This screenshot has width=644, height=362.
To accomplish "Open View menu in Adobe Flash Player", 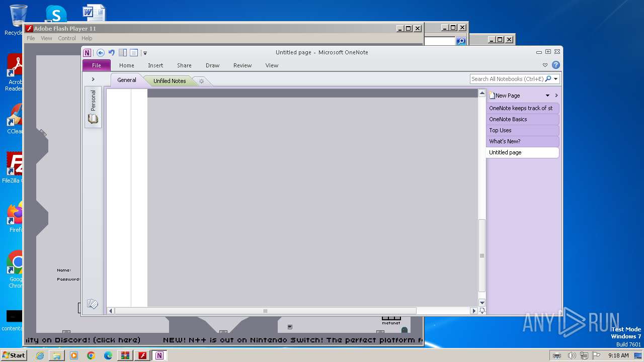I will [46, 38].
